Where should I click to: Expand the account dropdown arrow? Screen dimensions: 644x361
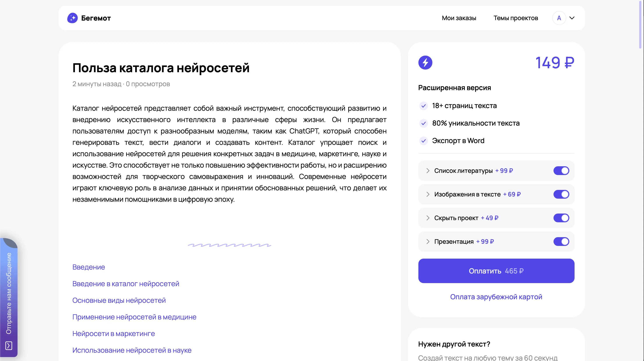coord(572,18)
